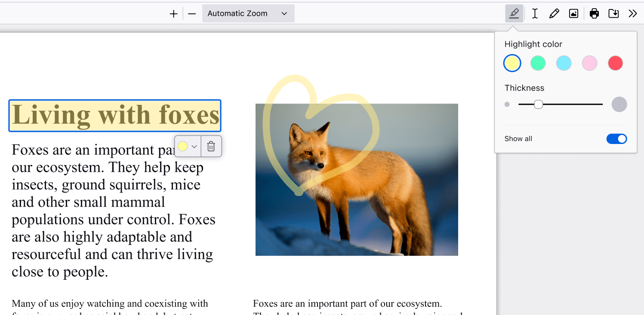Select the Highlight tool in the toolbar
This screenshot has height=315, width=644.
point(515,13)
